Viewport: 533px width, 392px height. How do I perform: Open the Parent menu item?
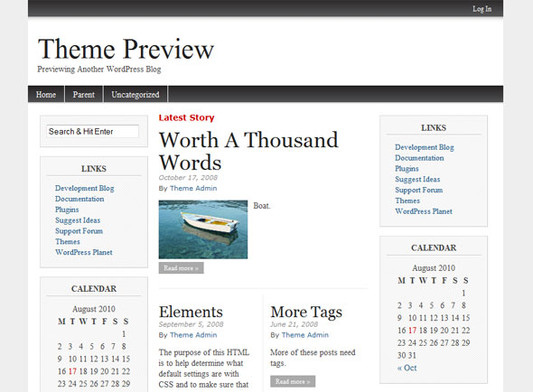84,95
